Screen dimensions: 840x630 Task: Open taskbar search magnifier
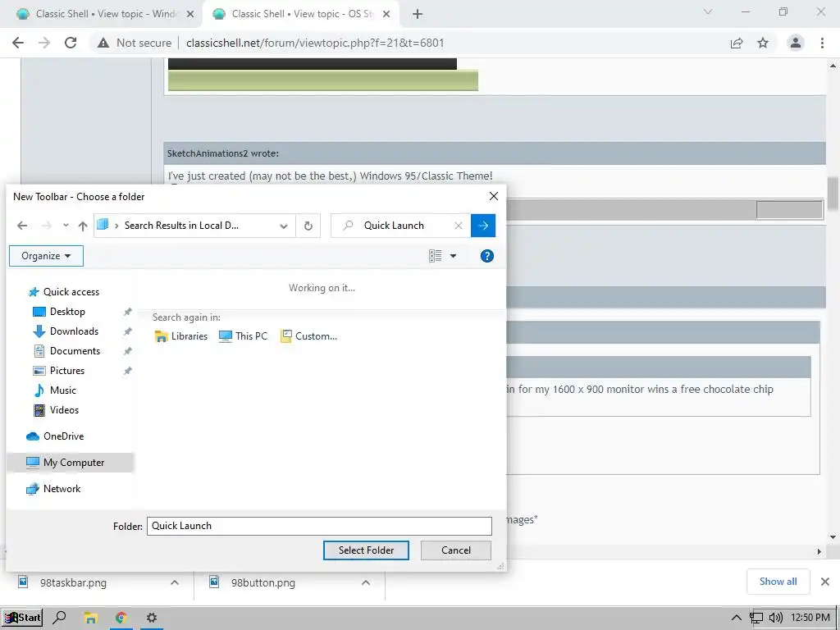point(59,618)
